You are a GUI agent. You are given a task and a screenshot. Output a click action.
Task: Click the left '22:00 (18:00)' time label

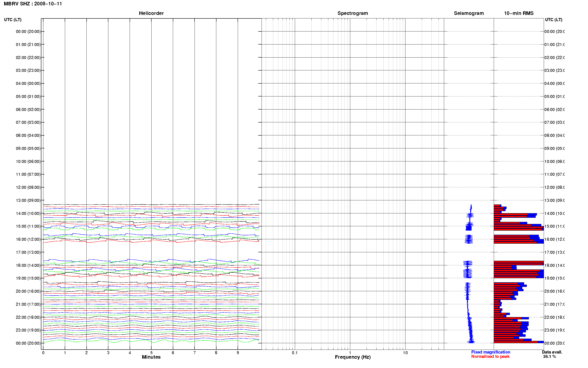pyautogui.click(x=28, y=317)
